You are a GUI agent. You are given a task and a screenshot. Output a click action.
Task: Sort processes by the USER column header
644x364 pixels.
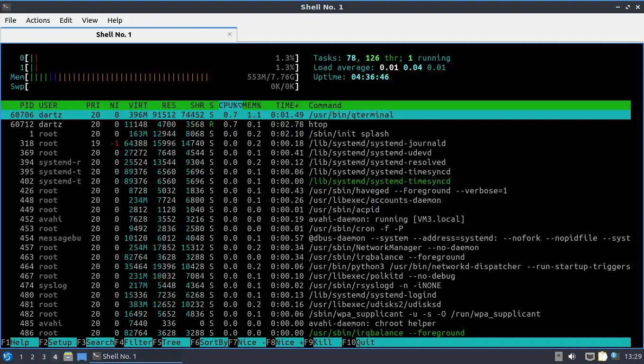pyautogui.click(x=48, y=105)
